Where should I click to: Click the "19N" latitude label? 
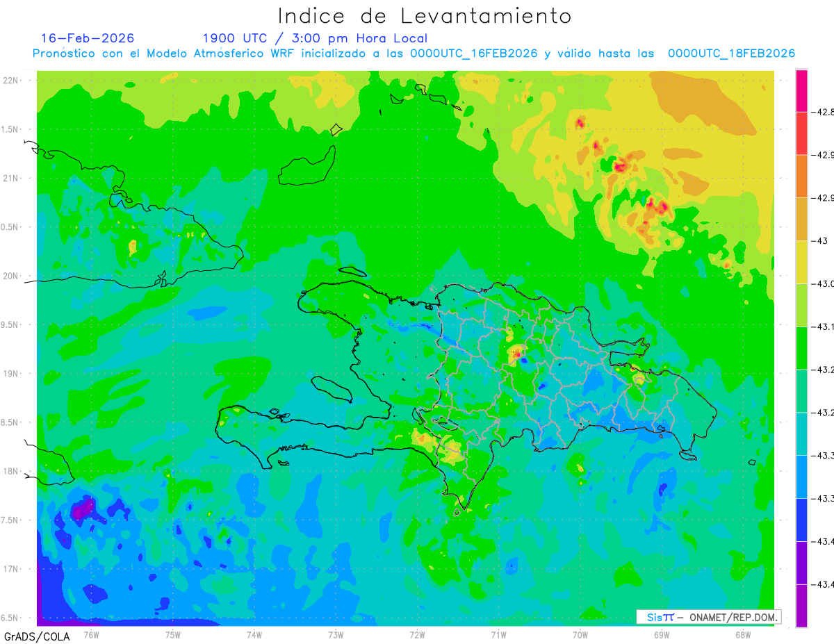12,374
